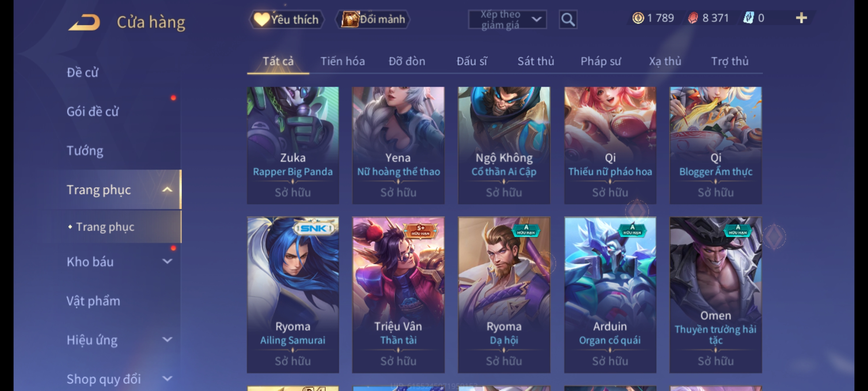
Task: Tap the plus icon to add currency
Action: (x=801, y=18)
